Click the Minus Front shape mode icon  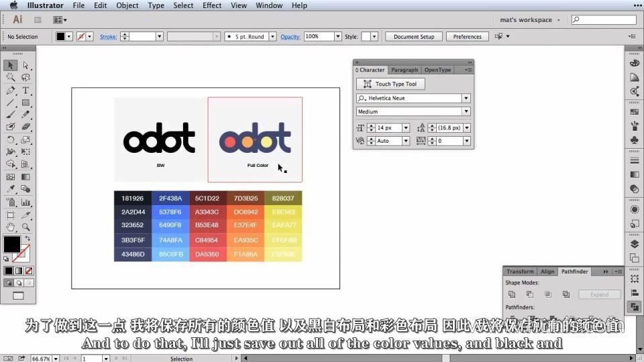tap(530, 294)
